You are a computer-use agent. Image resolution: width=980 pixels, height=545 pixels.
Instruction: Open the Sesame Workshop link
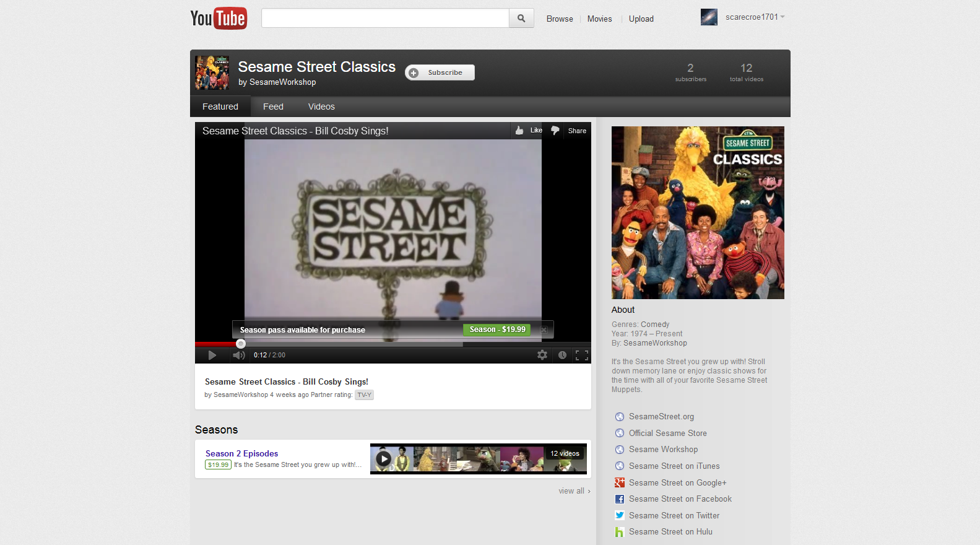click(x=663, y=450)
